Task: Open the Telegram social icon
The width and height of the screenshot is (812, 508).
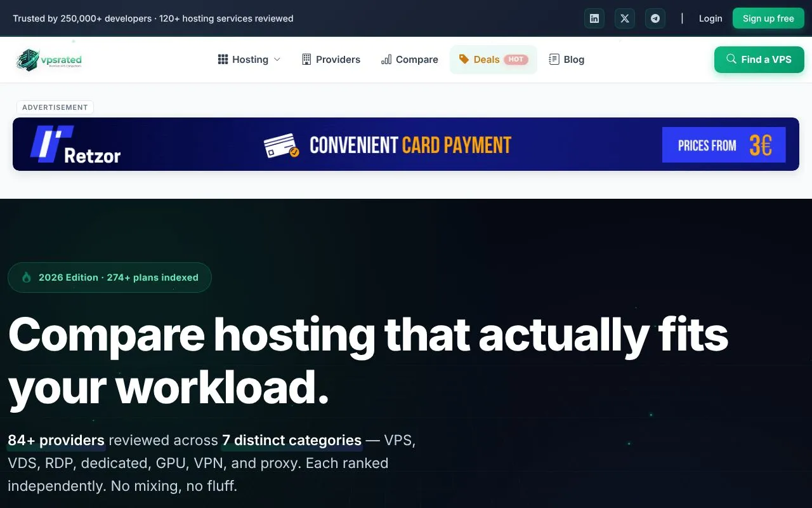Action: (x=655, y=18)
